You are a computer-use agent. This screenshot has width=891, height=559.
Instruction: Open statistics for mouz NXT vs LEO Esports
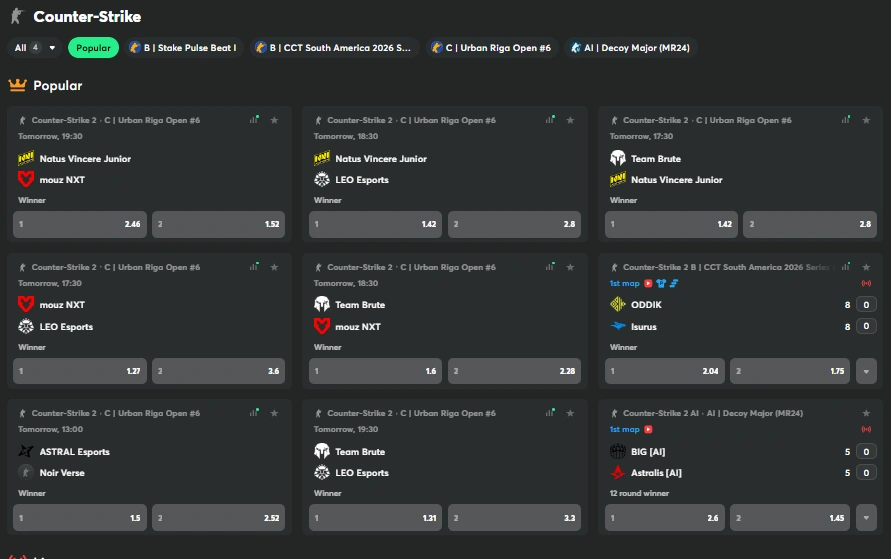click(254, 266)
